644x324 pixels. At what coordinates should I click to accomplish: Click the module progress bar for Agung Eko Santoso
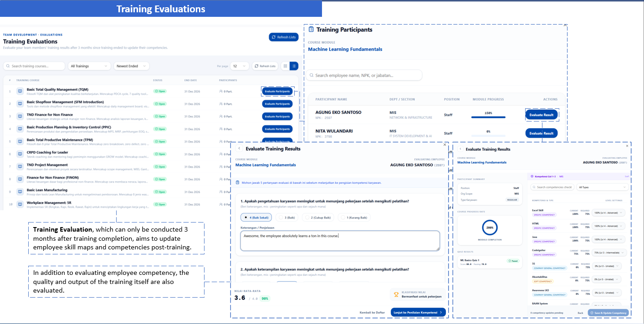[x=488, y=117]
